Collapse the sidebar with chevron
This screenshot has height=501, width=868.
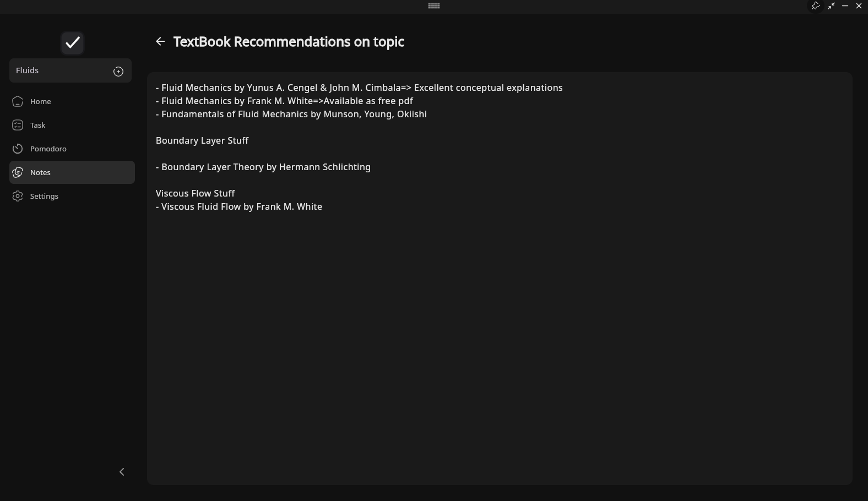(x=122, y=472)
